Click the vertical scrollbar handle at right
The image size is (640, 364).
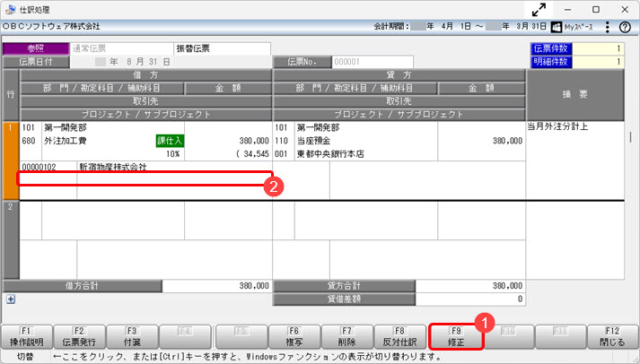coord(631,137)
